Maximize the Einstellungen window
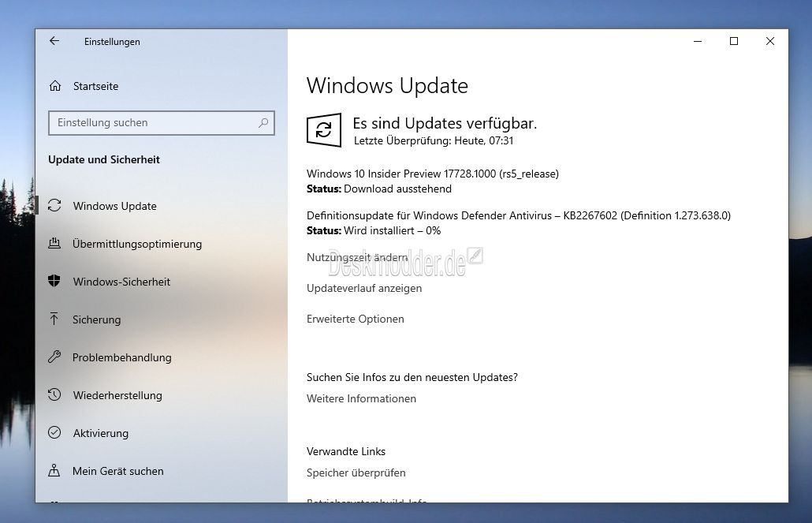This screenshot has height=523, width=812. (734, 41)
